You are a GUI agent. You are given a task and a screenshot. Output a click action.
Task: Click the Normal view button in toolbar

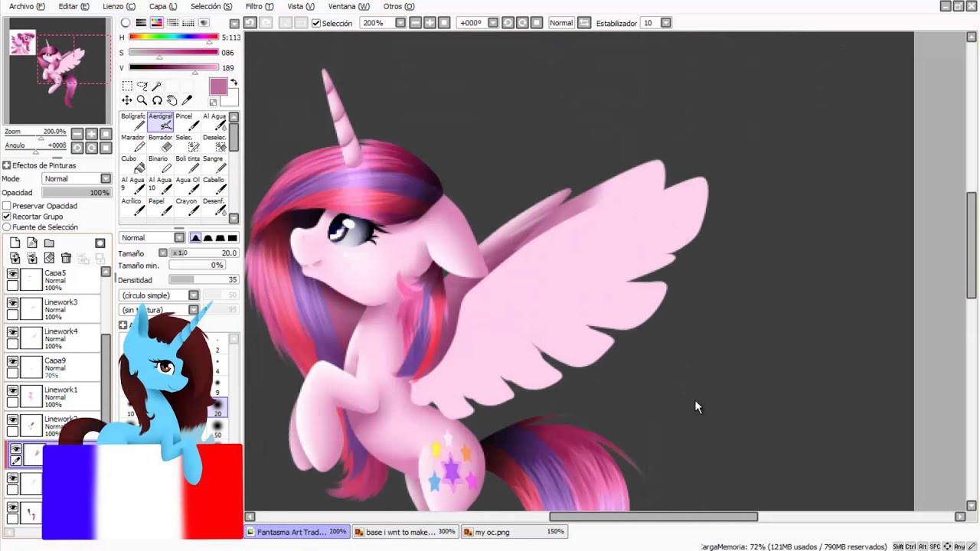560,23
